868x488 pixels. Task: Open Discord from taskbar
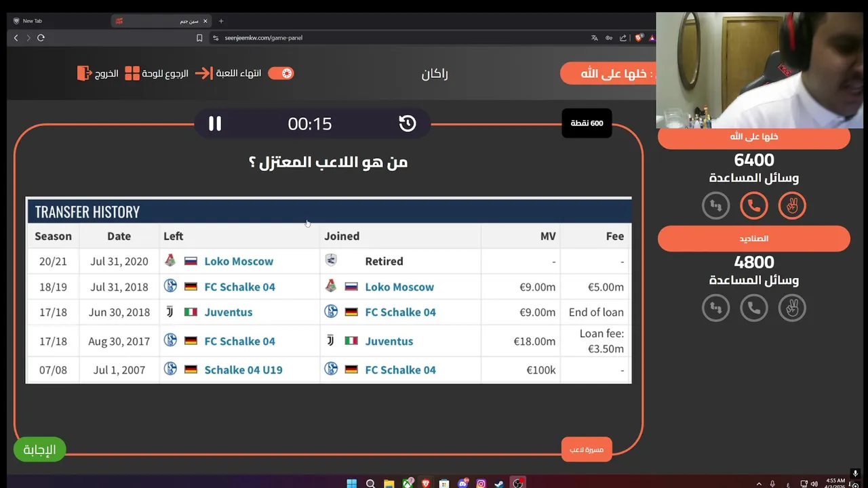click(x=463, y=483)
